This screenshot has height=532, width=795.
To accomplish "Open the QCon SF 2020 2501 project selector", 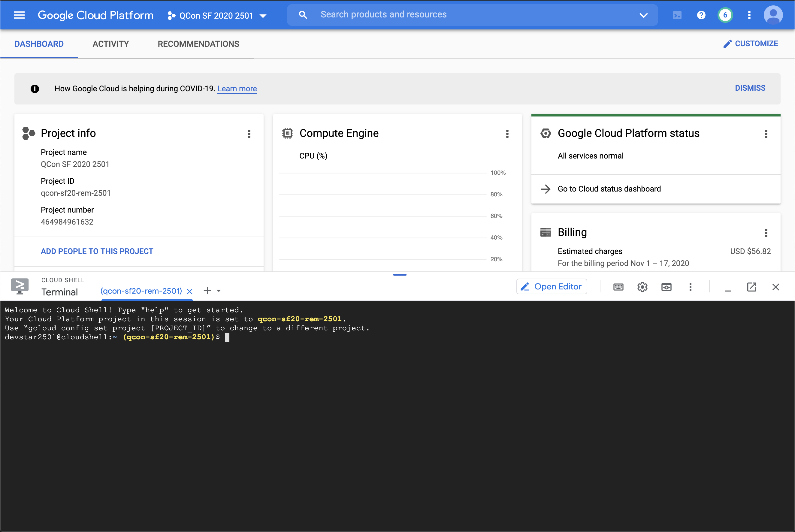I will (217, 16).
